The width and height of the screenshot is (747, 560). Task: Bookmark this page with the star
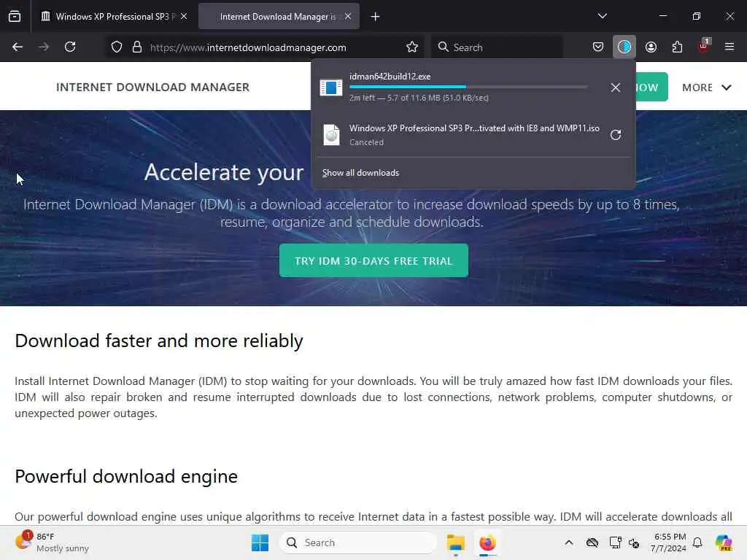412,47
